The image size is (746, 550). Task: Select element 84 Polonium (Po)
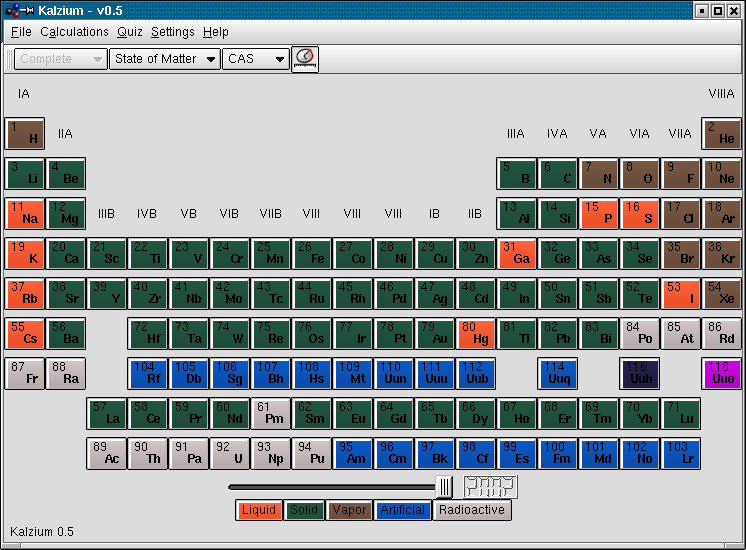[x=639, y=333]
